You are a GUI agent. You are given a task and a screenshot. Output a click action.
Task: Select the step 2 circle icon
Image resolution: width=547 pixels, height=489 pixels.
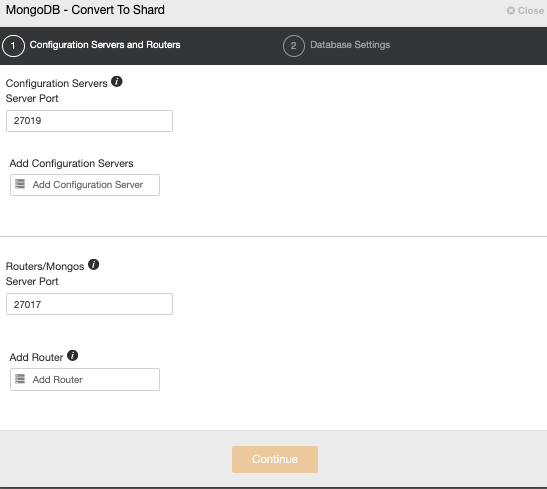point(294,46)
